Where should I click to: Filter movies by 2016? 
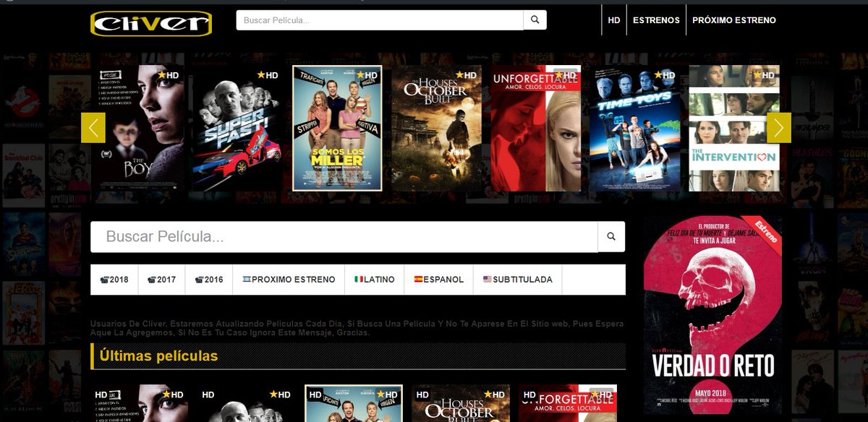209,280
